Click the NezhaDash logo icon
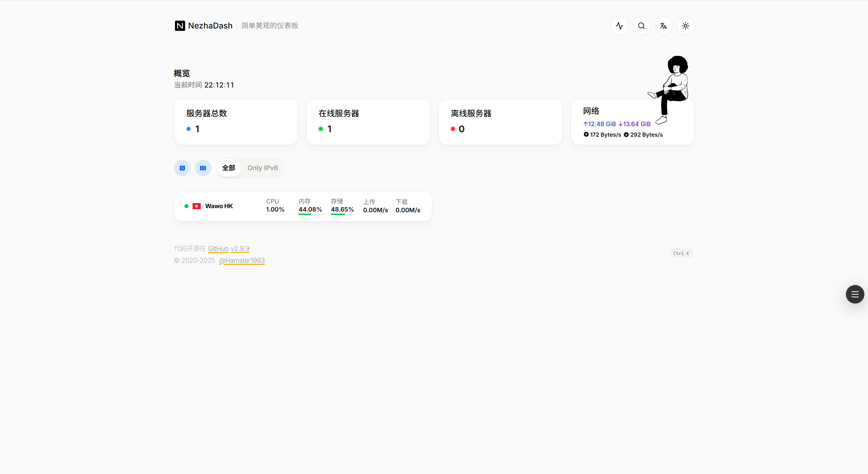Screen dimensions: 868x474 pyautogui.click(x=180, y=26)
